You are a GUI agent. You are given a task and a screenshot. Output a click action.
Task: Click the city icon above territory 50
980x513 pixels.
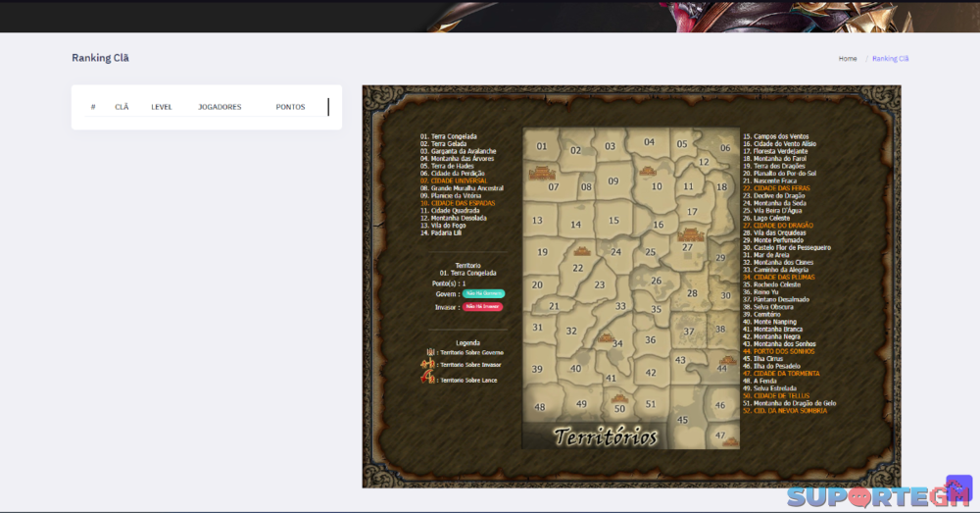tap(618, 396)
